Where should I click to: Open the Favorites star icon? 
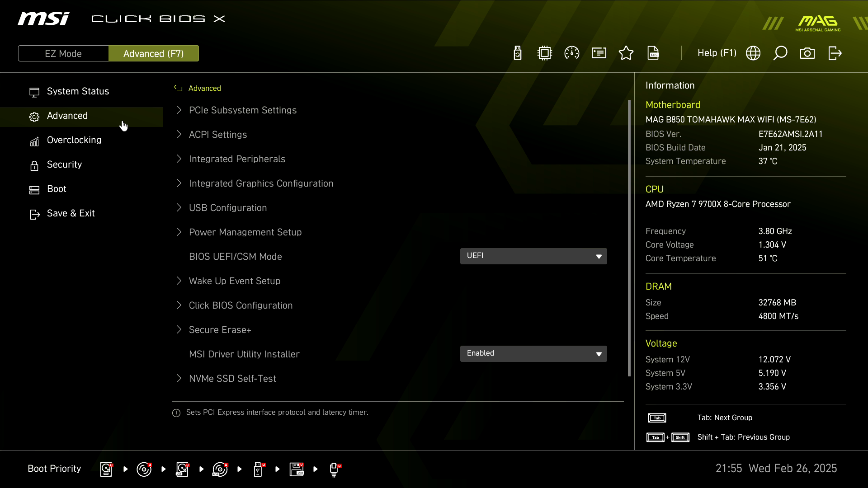pyautogui.click(x=626, y=53)
